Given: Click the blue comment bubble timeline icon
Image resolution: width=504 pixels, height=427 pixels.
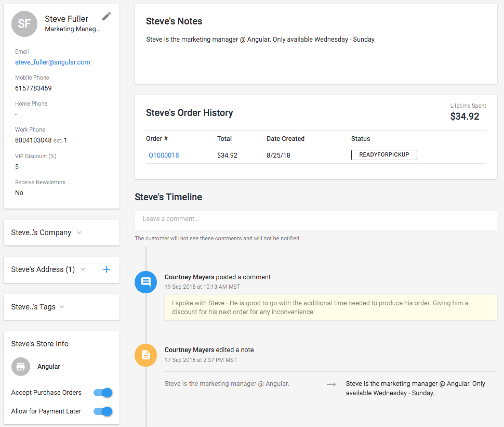Looking at the screenshot, I should click(x=145, y=282).
